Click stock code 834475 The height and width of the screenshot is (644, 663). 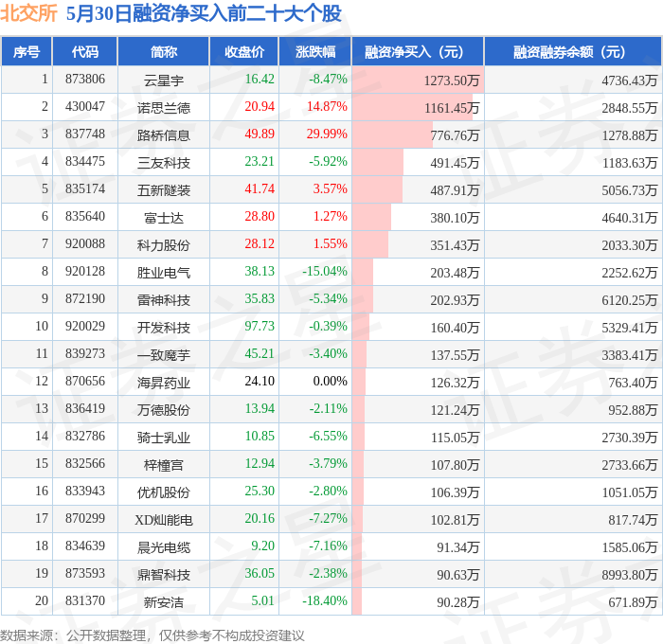coord(85,161)
